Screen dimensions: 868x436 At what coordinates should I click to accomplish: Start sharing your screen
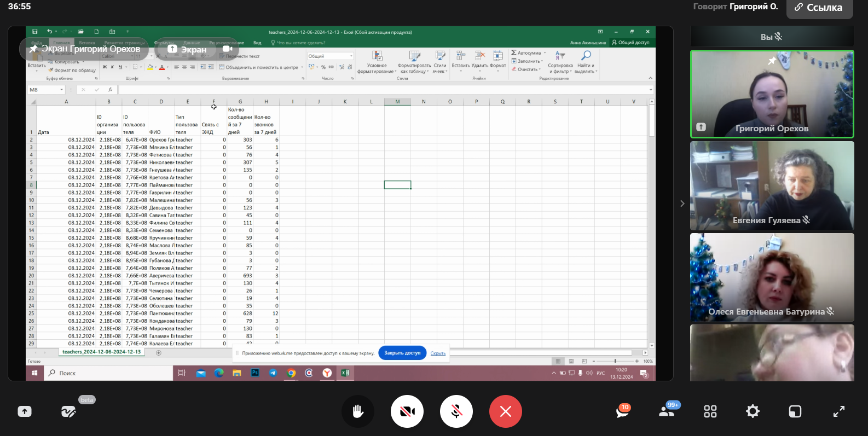(25, 411)
